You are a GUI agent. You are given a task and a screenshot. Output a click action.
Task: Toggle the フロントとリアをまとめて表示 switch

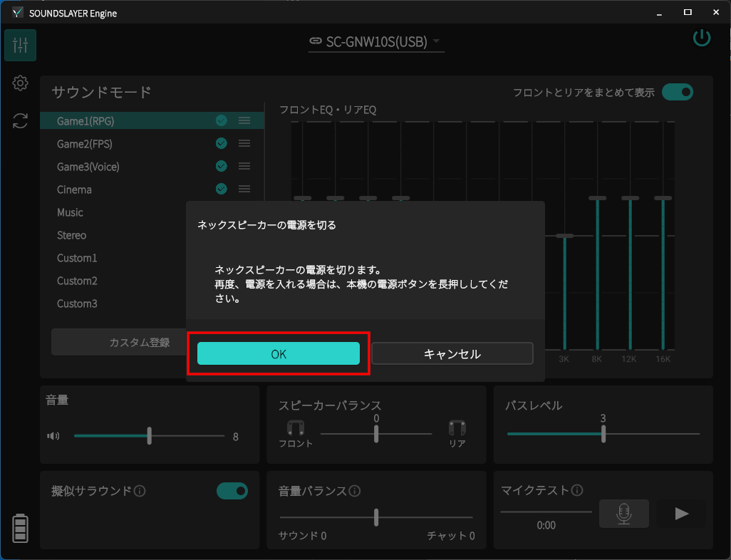677,92
